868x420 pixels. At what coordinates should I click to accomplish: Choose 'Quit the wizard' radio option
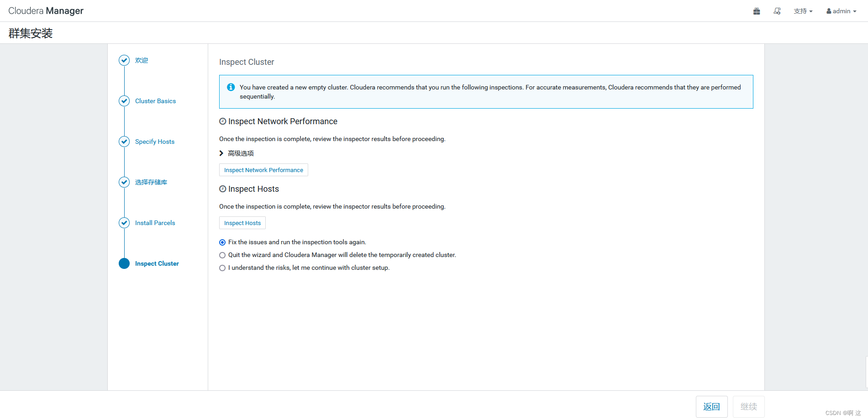pos(222,255)
